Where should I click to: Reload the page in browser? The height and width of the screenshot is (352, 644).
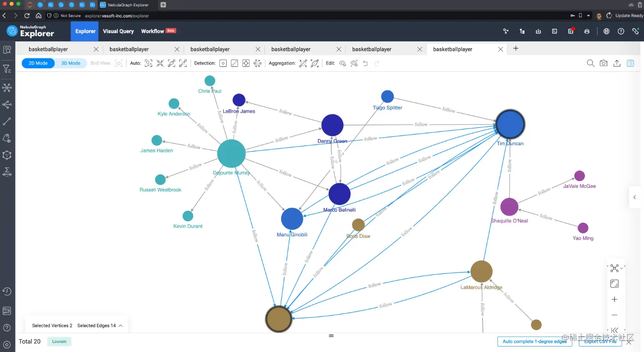(27, 15)
